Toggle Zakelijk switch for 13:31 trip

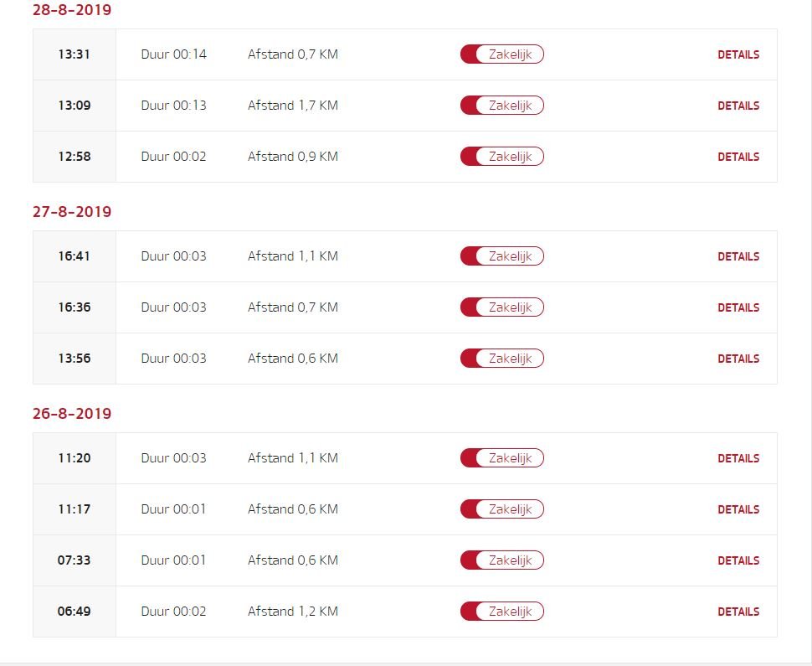point(501,54)
